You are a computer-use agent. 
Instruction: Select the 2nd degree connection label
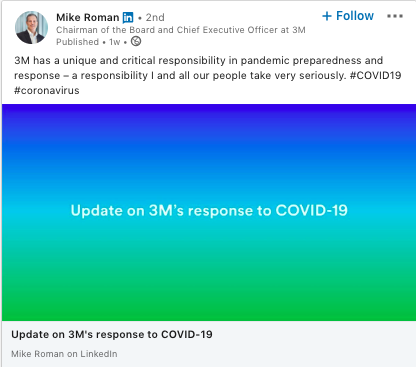[x=155, y=17]
